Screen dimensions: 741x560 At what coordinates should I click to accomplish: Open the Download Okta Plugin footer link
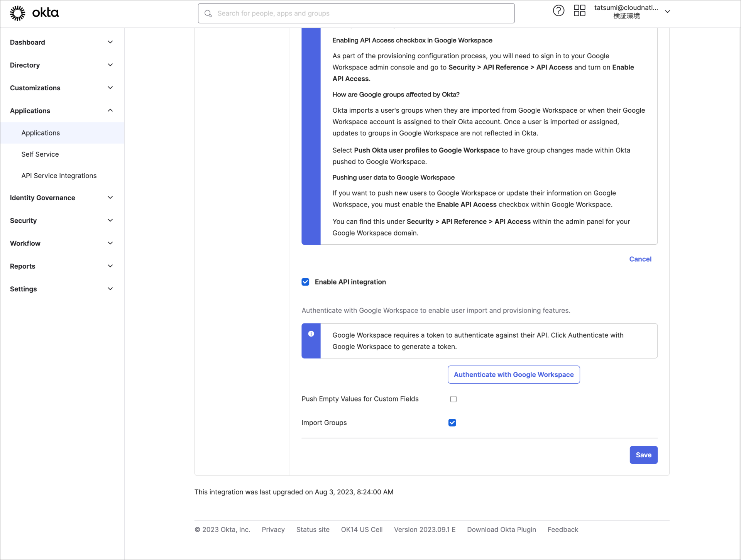tap(501, 530)
